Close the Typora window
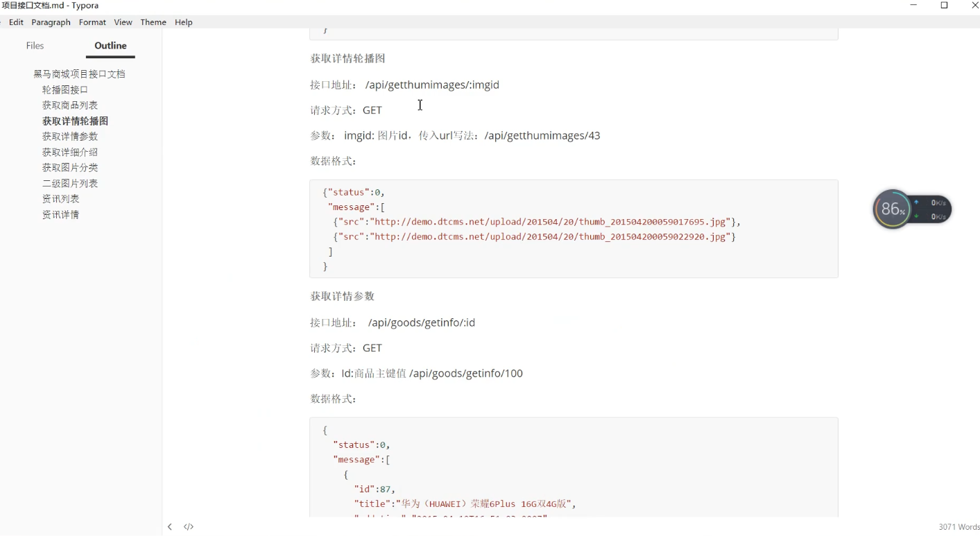The height and width of the screenshot is (536, 980). (974, 6)
